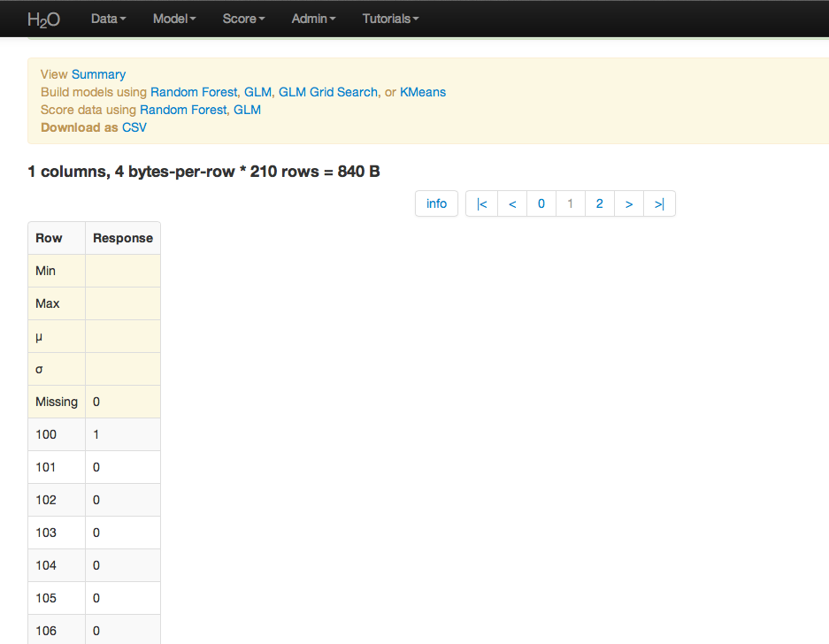Go to next page with > button
Image resolution: width=829 pixels, height=644 pixels.
click(628, 203)
